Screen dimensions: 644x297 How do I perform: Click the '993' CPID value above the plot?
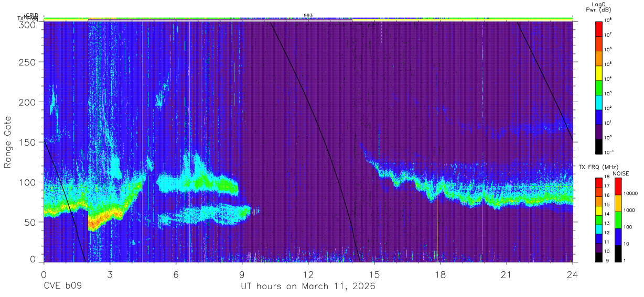click(308, 15)
